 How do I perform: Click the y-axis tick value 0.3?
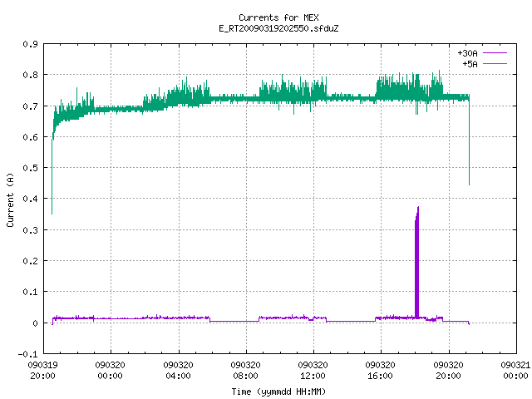(x=30, y=230)
